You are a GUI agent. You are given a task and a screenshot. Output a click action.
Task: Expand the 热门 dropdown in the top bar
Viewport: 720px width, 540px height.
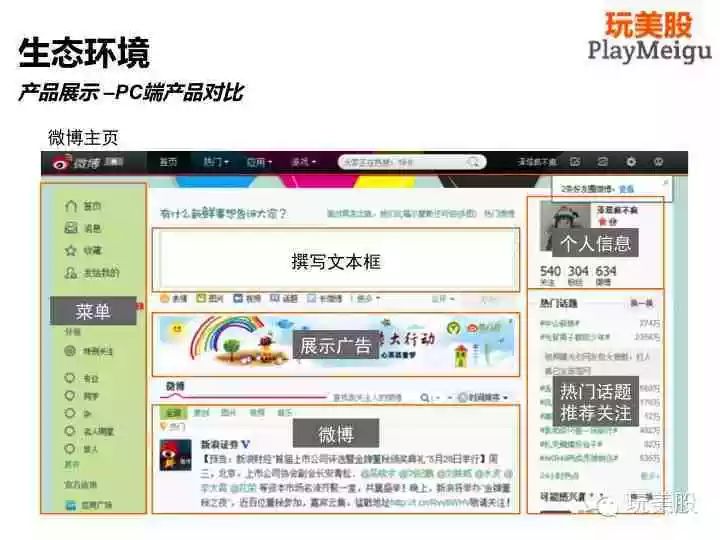pyautogui.click(x=216, y=162)
